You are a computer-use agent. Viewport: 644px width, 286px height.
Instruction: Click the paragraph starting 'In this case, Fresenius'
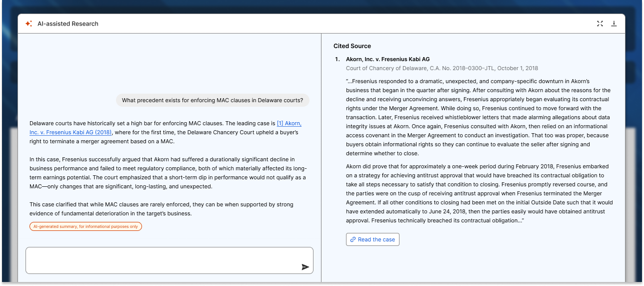(x=168, y=173)
